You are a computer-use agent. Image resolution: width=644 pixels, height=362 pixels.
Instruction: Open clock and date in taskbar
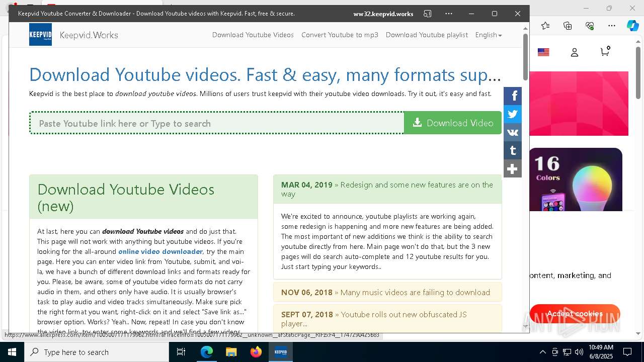click(601, 352)
